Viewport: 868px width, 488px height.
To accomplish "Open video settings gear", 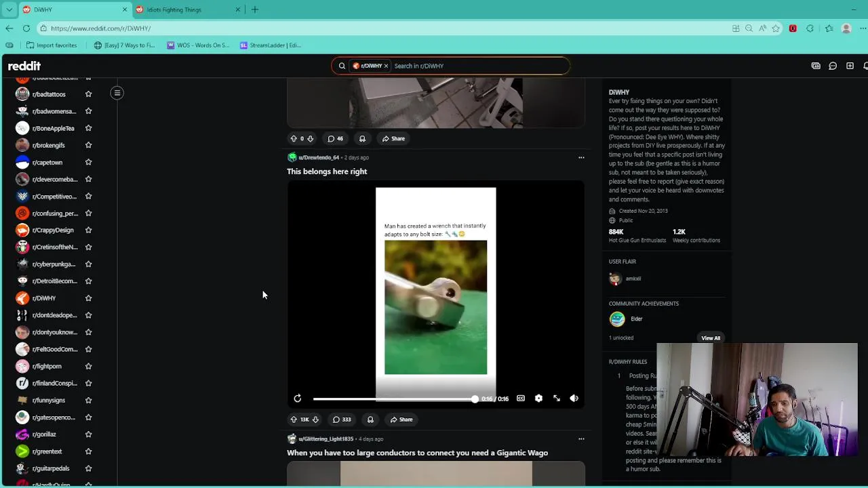I will (x=538, y=399).
